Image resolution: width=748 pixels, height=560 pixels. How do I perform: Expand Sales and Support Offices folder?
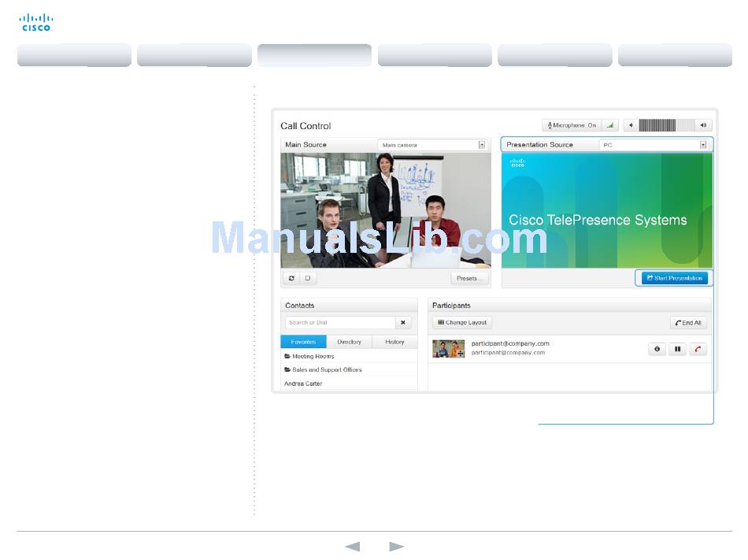tap(349, 369)
